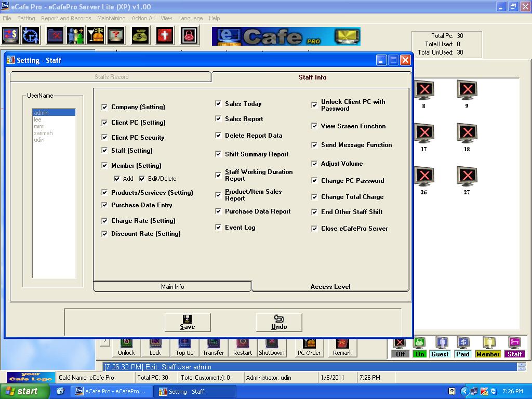Toggle Close eCafePro Server checkbox
This screenshot has width=532, height=399.
click(x=314, y=229)
